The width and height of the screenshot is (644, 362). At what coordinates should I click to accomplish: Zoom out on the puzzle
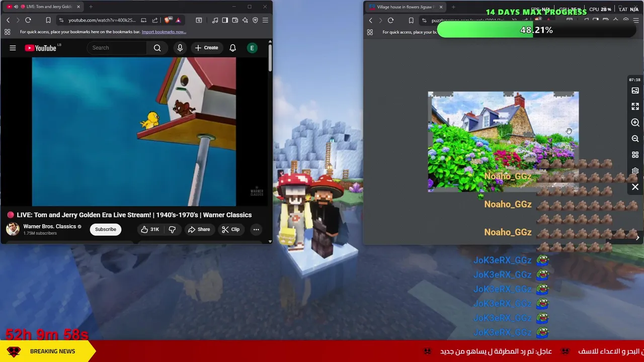[635, 139]
